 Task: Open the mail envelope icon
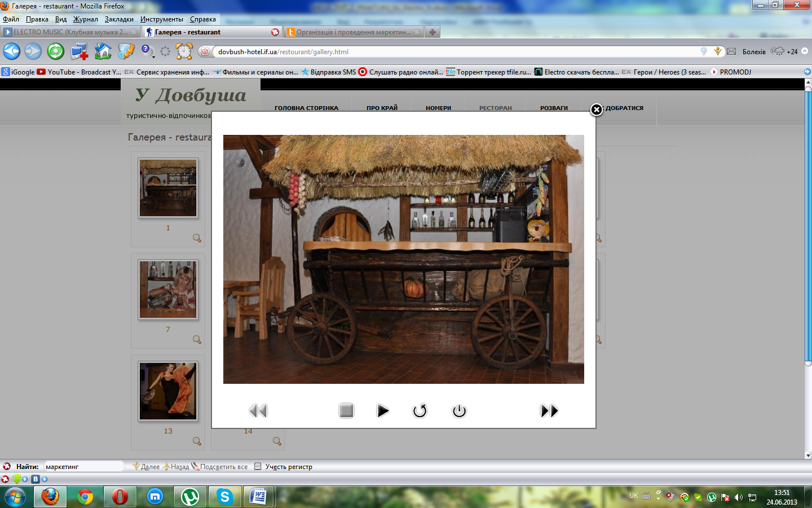click(731, 51)
